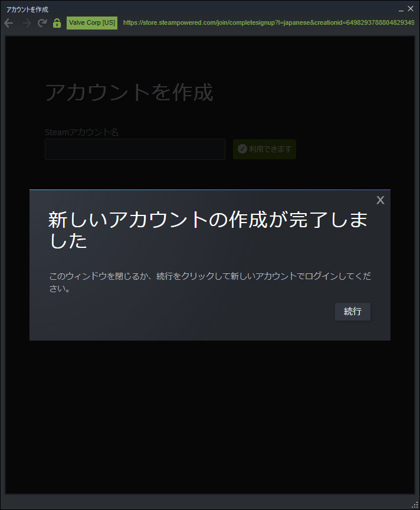The image size is (420, 510).
Task: Minimize the アカウントを作成 window
Action: (401, 9)
